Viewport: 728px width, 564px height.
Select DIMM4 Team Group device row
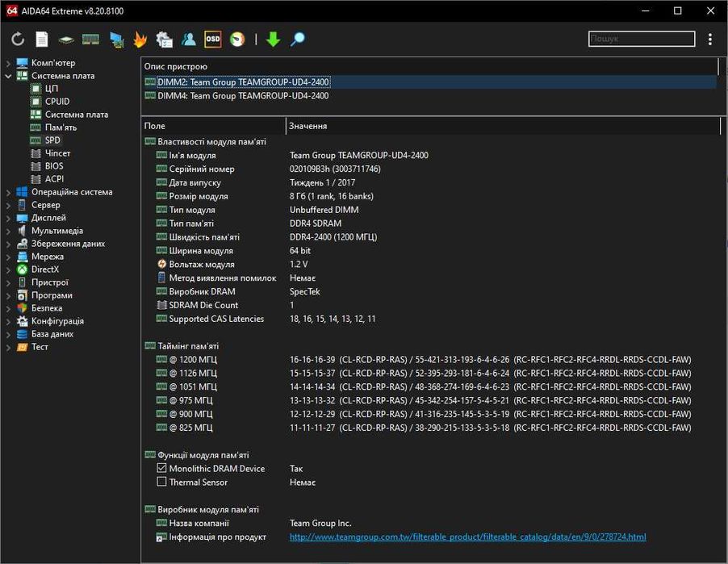(242, 96)
